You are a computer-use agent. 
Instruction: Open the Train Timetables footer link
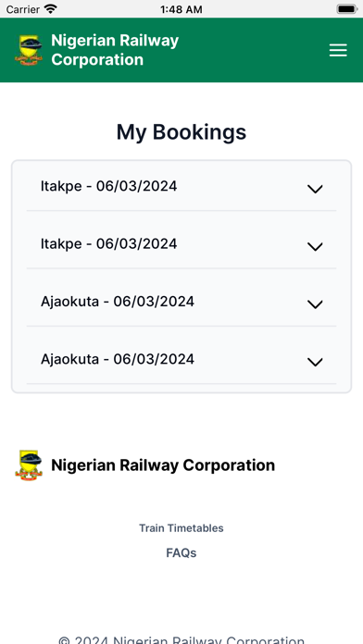(x=181, y=527)
